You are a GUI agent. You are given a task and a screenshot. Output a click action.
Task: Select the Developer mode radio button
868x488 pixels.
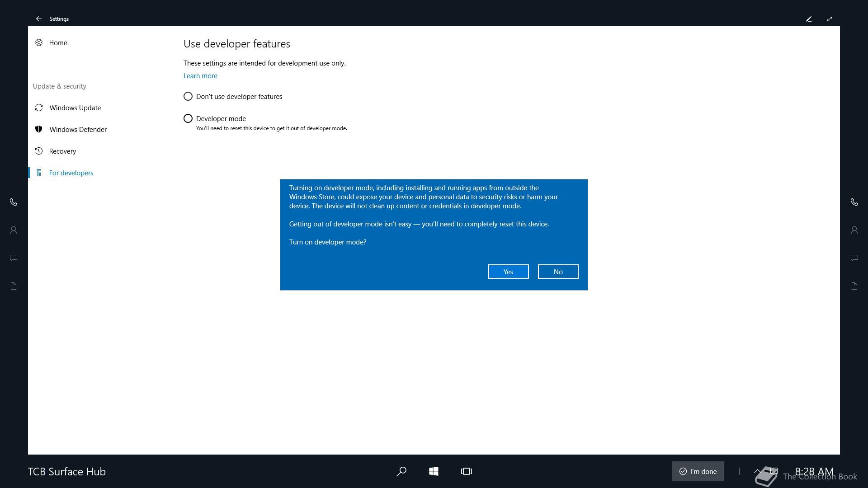tap(188, 118)
